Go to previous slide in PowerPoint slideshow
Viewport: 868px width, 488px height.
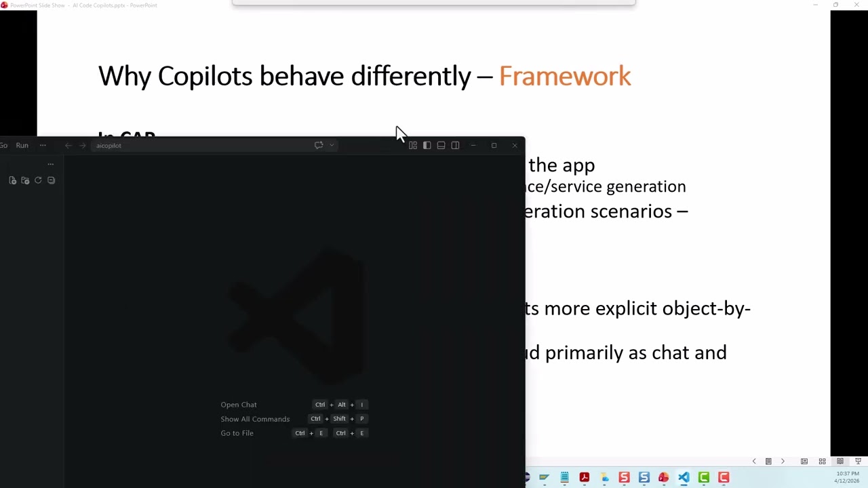753,462
